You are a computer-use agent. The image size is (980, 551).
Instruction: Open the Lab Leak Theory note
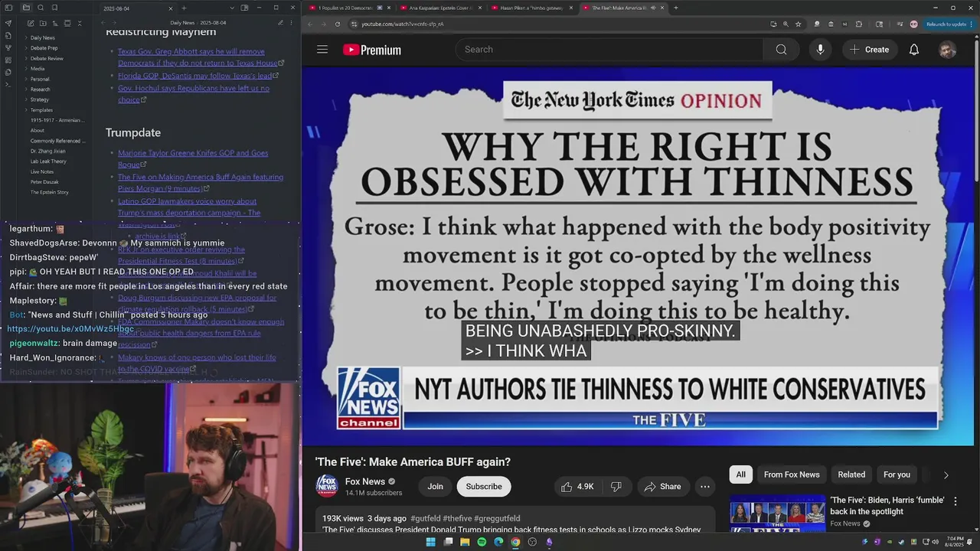(x=48, y=161)
